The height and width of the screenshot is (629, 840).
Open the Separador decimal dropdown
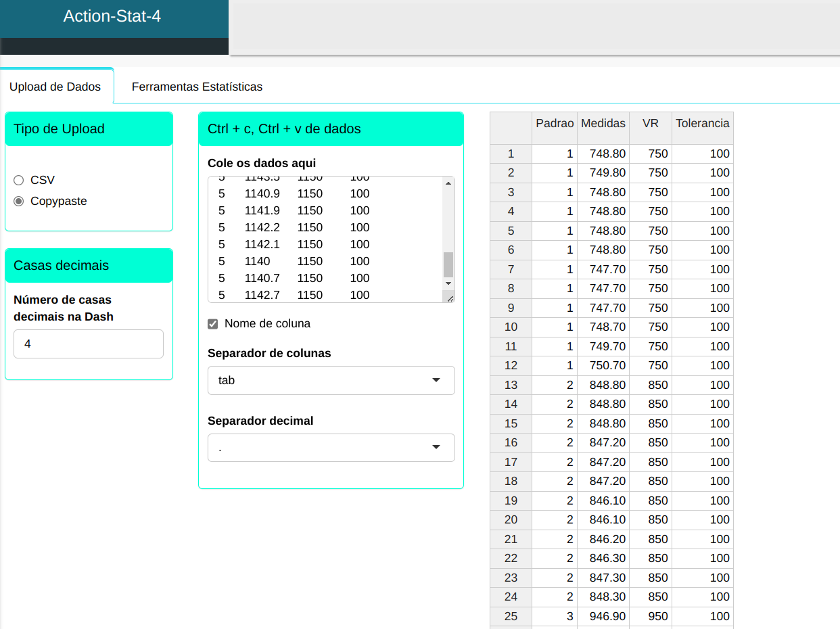click(x=331, y=447)
